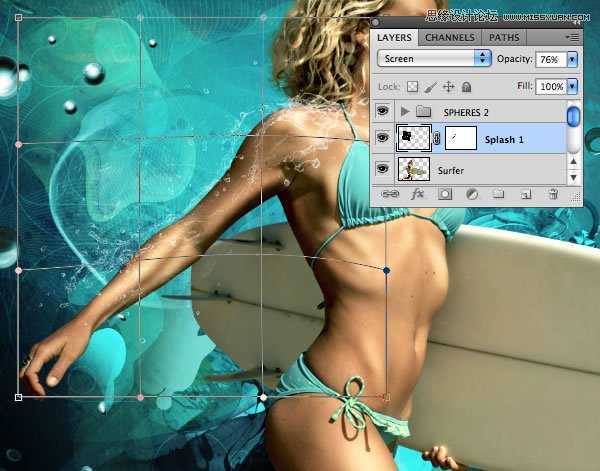Image resolution: width=600 pixels, height=471 pixels.
Task: Select the Splash 1 layer thumbnail
Action: click(x=414, y=138)
